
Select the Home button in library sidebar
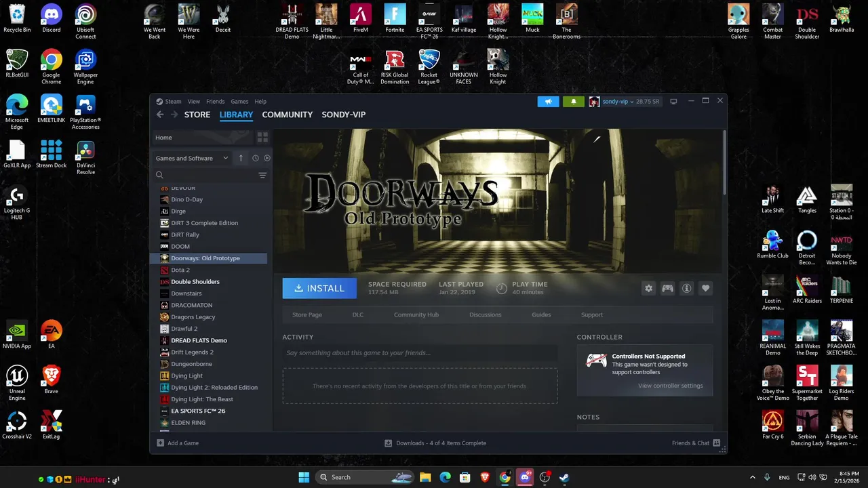pos(201,138)
